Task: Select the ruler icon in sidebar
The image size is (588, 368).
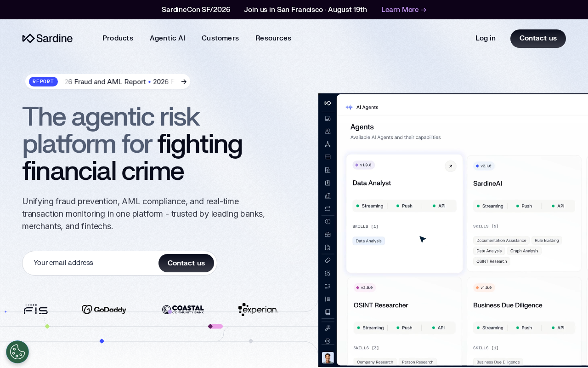Action: point(328,260)
